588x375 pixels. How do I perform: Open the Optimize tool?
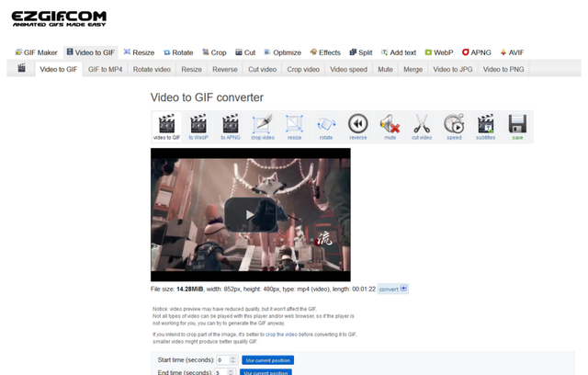coord(282,52)
